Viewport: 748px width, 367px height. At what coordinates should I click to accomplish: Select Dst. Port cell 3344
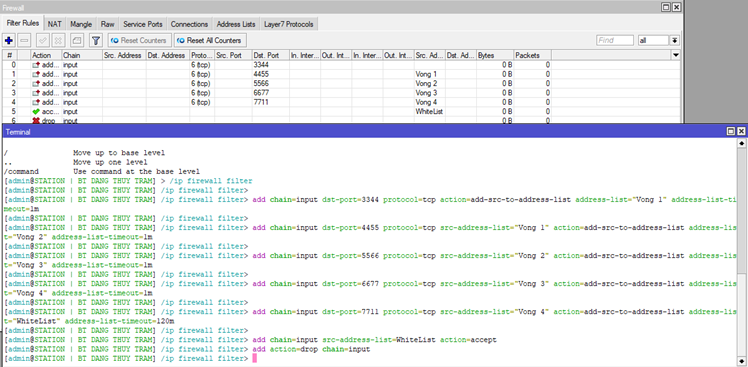[x=271, y=65]
